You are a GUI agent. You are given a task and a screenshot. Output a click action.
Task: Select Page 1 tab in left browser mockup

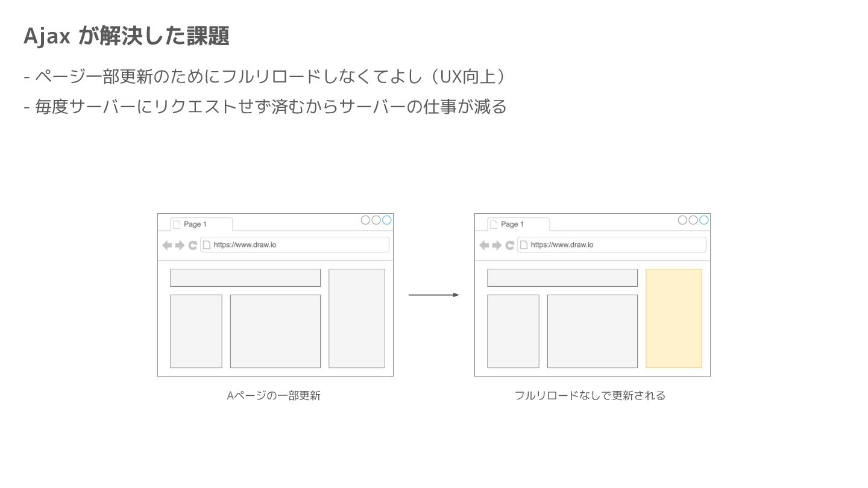[x=201, y=224]
